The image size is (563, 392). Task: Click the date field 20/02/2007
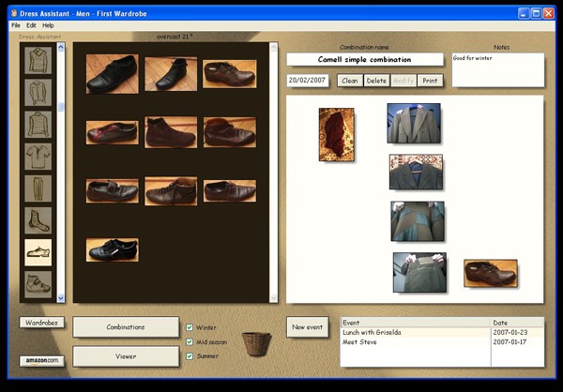pos(308,81)
